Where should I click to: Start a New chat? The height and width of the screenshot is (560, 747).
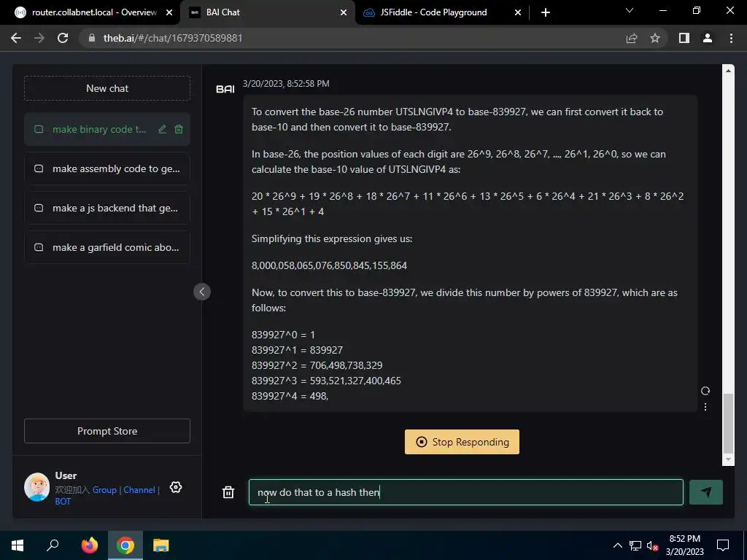click(x=107, y=88)
